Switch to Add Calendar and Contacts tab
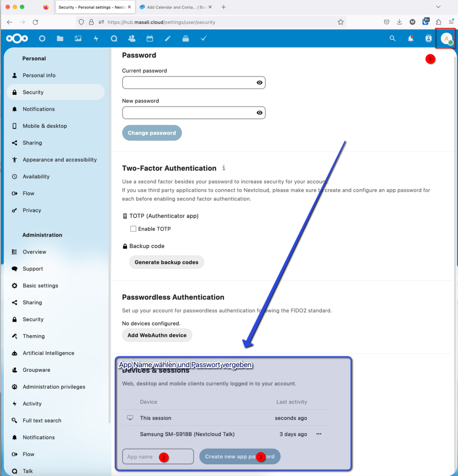This screenshot has height=476, width=458. pos(174,7)
